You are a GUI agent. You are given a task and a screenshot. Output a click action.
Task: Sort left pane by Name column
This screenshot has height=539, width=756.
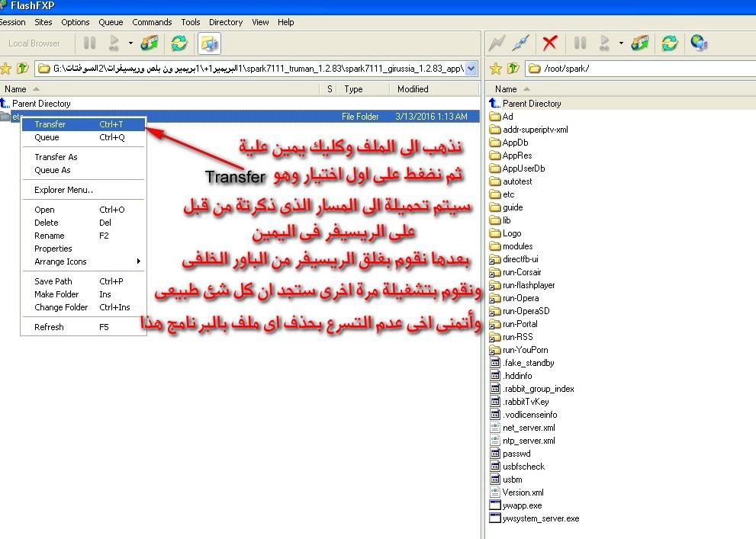tap(159, 89)
